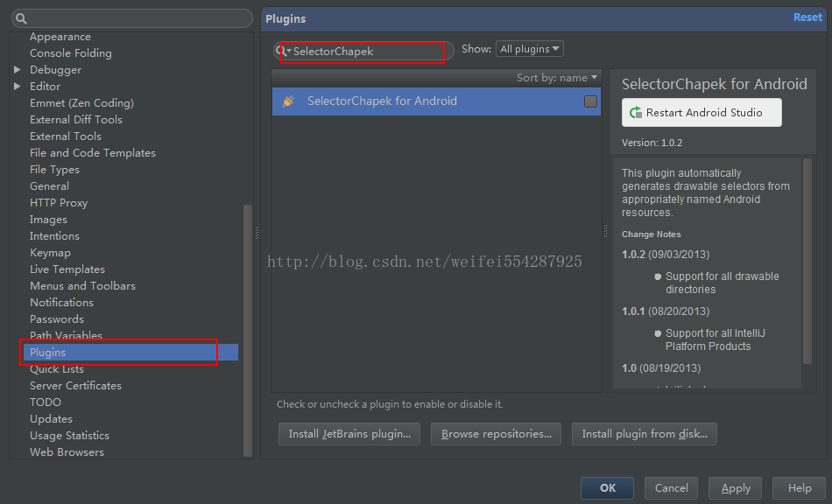
Task: Select Editor in settings list
Action: [45, 87]
